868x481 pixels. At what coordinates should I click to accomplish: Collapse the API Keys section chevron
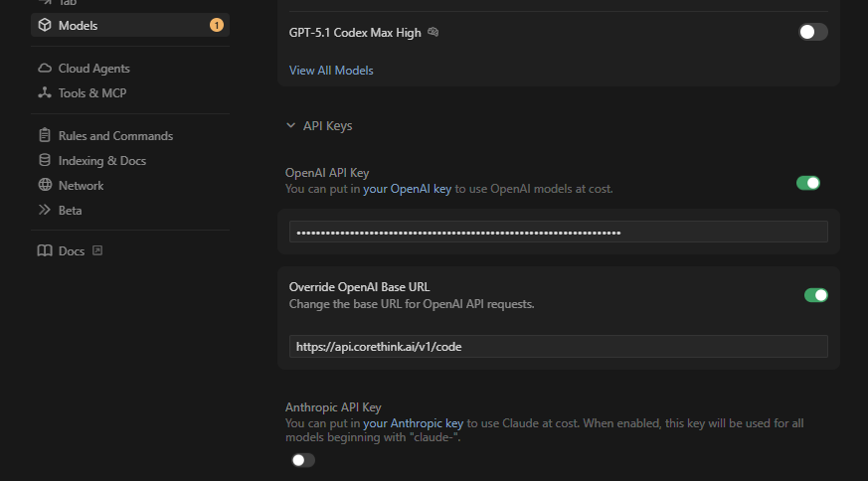(290, 125)
